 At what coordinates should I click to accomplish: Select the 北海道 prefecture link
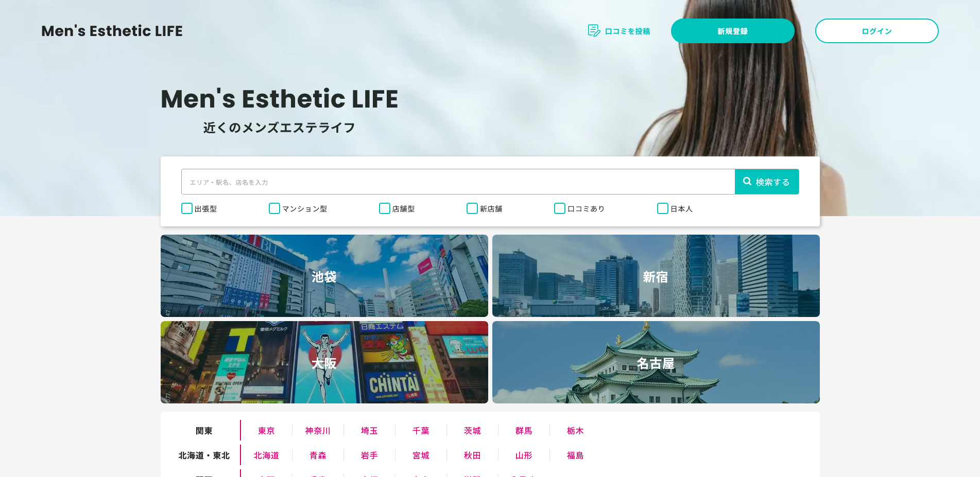(266, 455)
